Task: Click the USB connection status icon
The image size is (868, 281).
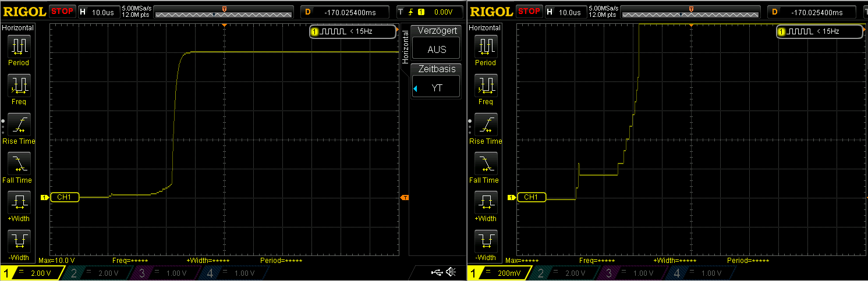Action: (436, 272)
